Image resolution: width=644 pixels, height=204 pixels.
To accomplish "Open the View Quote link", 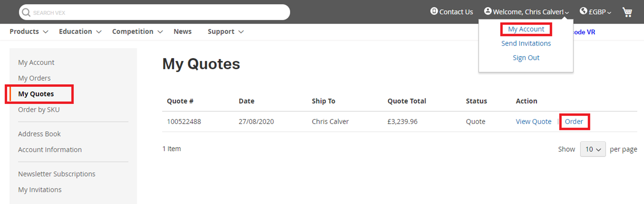I will pos(533,122).
